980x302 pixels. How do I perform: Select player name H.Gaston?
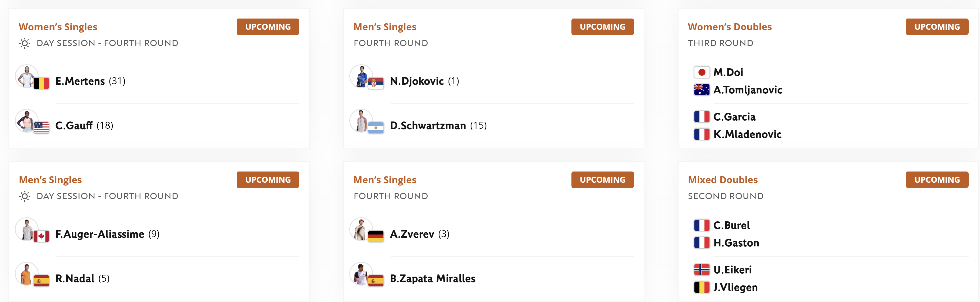(x=736, y=243)
